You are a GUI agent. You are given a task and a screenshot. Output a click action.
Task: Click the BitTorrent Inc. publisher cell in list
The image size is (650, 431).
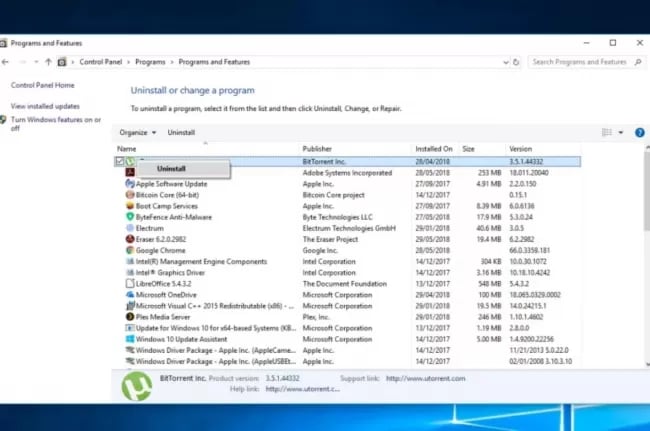[324, 161]
